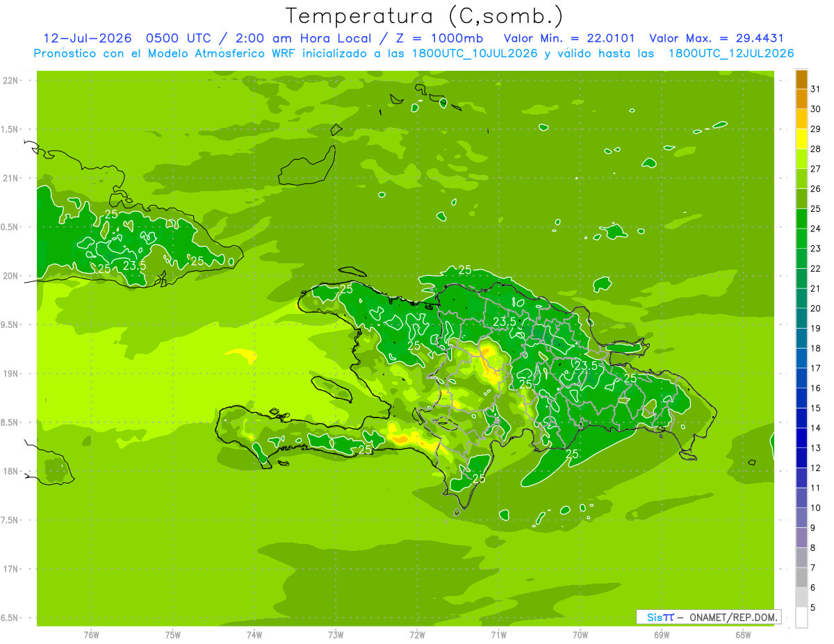Click the '25' value on color scale legend
834x644 pixels.
click(x=816, y=208)
